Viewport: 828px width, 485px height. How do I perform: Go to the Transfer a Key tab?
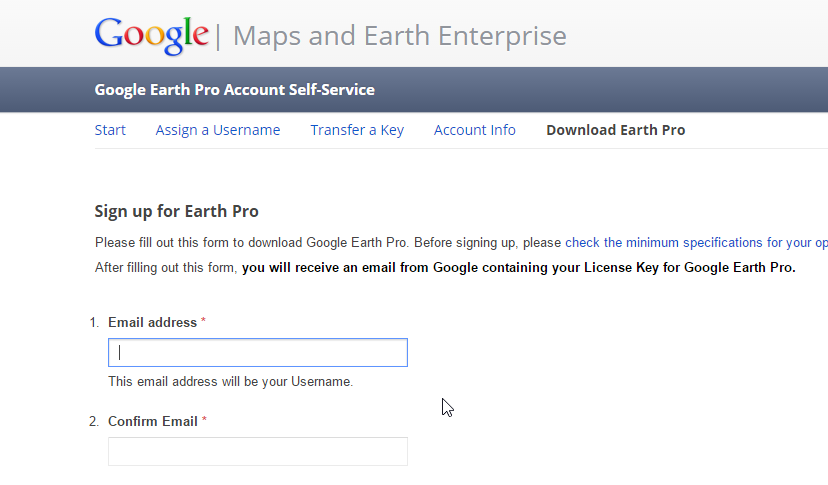(x=357, y=130)
